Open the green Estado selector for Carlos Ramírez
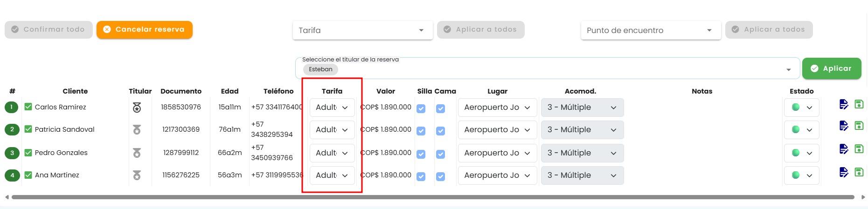The image size is (868, 209). [802, 108]
